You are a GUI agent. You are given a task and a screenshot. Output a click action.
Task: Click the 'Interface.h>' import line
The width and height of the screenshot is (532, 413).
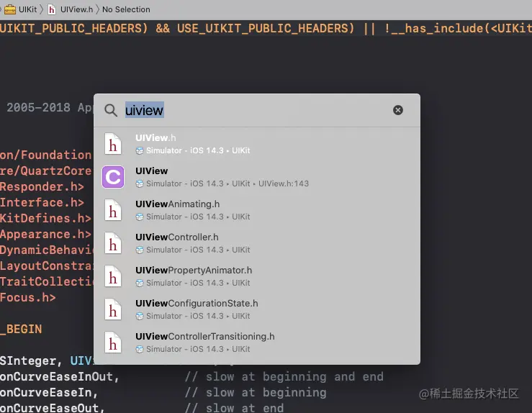click(42, 202)
